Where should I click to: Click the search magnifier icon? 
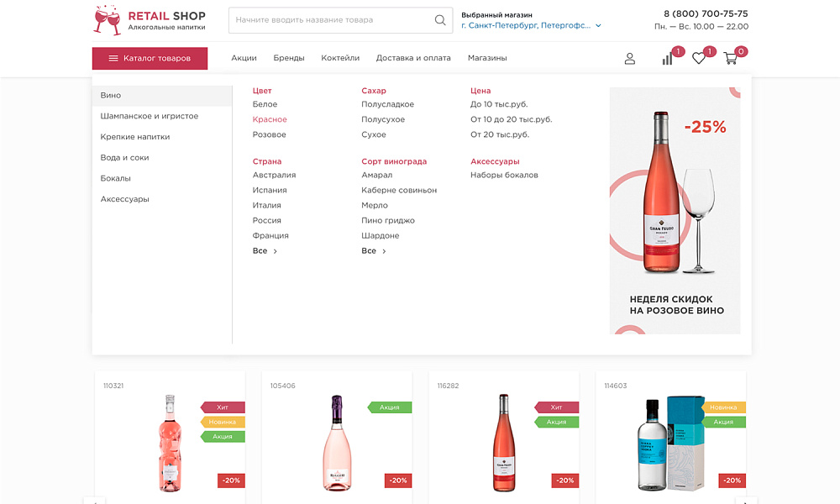point(439,20)
